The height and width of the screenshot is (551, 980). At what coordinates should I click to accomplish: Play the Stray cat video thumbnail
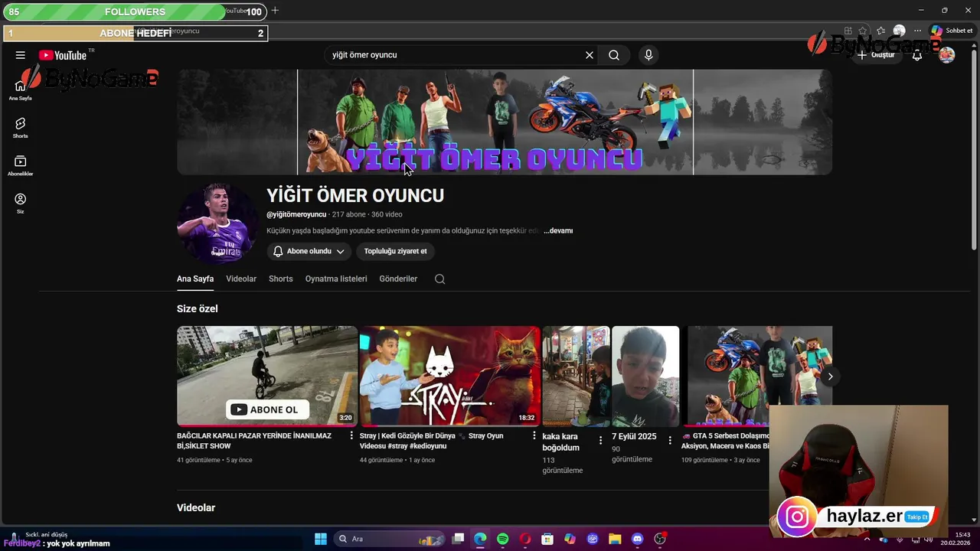point(450,376)
